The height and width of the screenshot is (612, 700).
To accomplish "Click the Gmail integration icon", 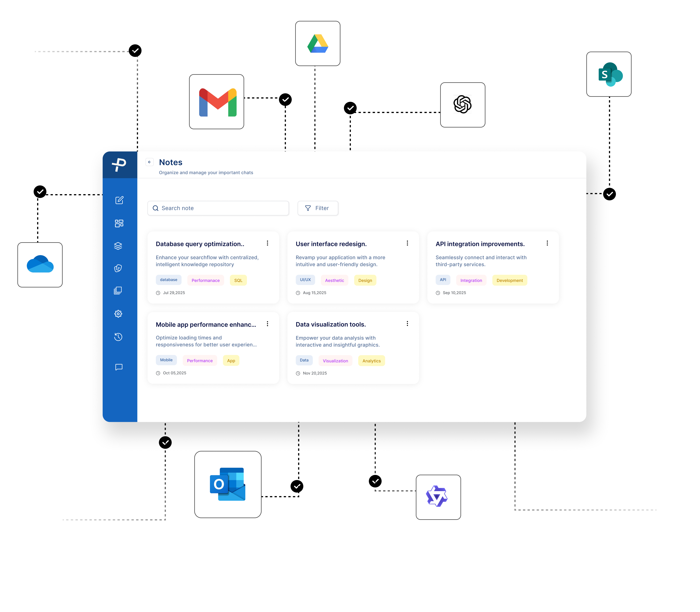I will tap(216, 102).
